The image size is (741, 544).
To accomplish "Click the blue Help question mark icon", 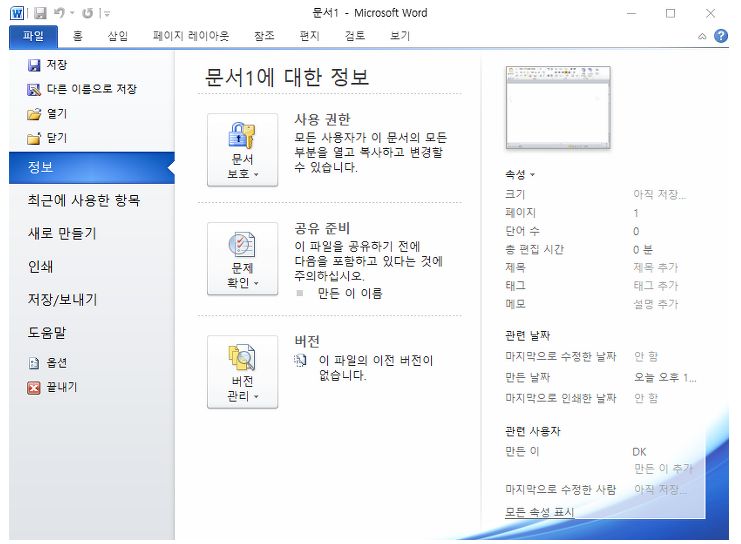I will pos(721,36).
